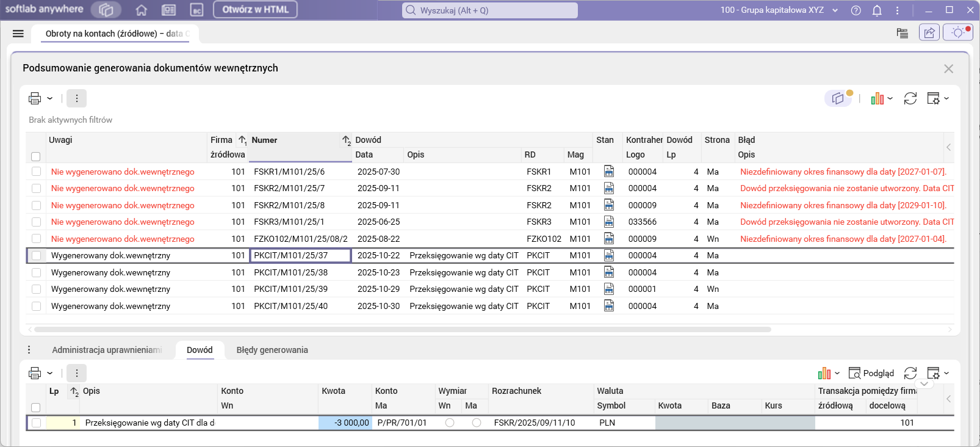Open Administracja uprawnieniami tab
The height and width of the screenshot is (447, 980).
107,350
